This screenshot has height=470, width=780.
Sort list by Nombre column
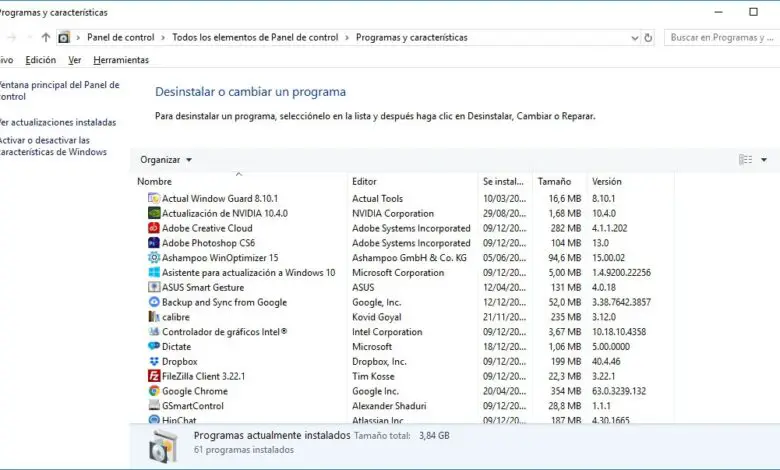(154, 182)
